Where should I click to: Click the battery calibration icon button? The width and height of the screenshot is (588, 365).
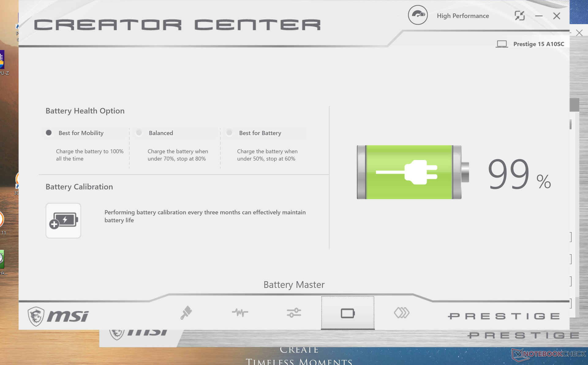pos(63,221)
